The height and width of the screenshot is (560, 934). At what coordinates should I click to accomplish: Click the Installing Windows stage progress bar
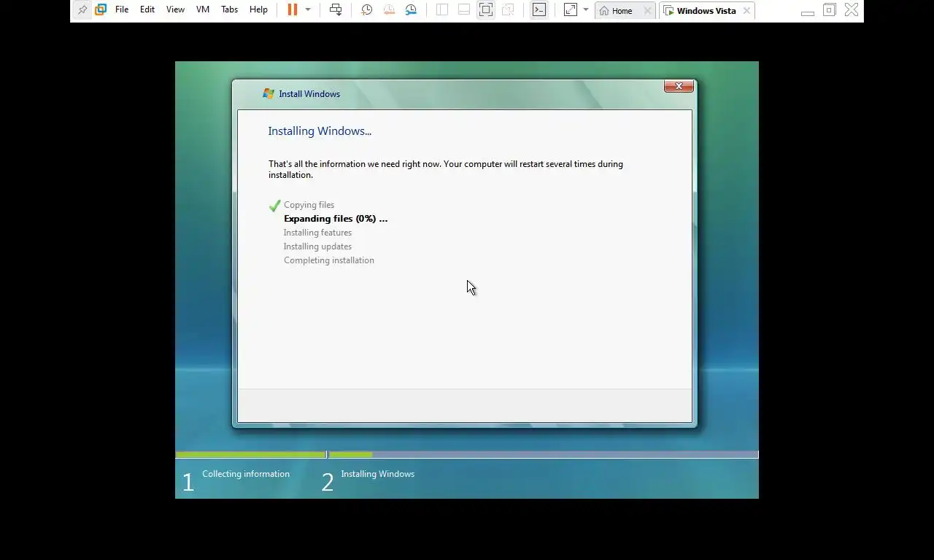point(543,455)
